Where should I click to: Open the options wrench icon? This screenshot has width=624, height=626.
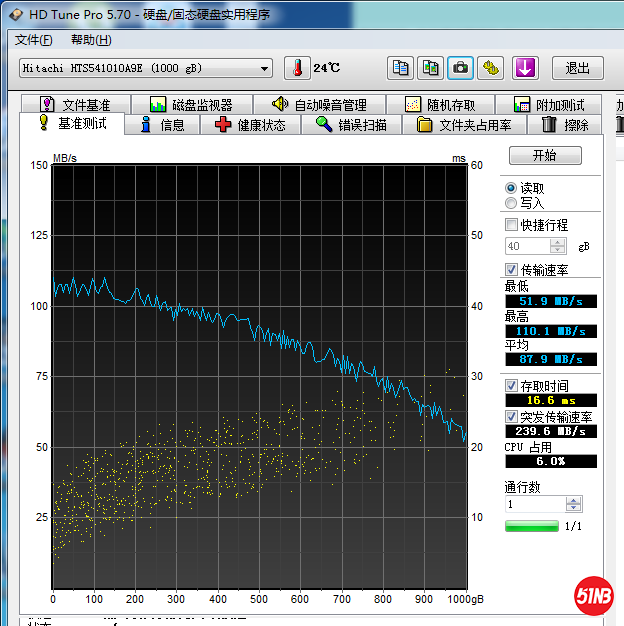490,68
